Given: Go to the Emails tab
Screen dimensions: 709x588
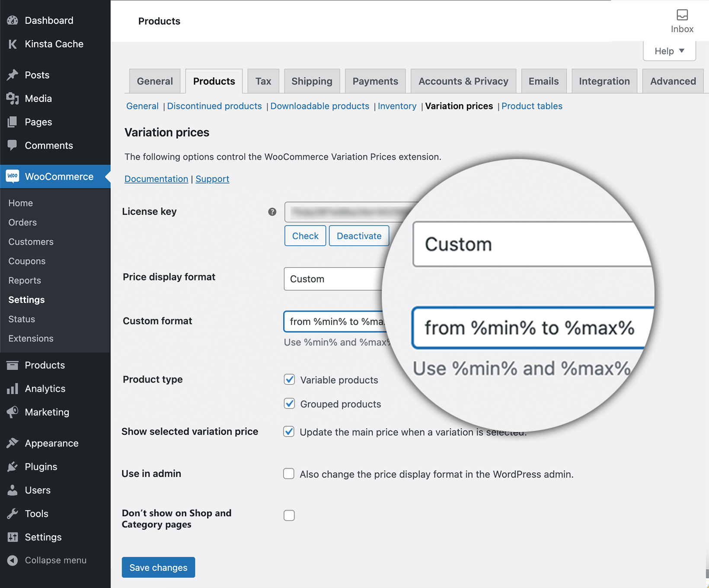Looking at the screenshot, I should [544, 81].
